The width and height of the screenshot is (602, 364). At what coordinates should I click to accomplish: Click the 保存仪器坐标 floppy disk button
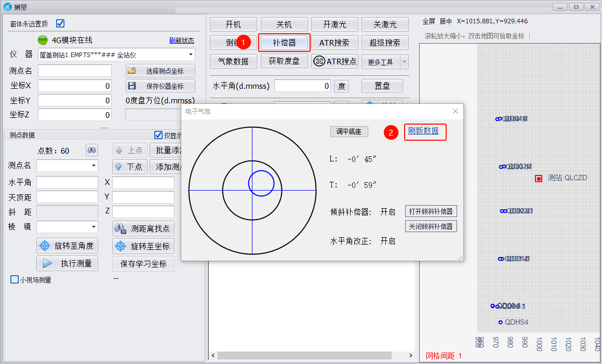tap(160, 86)
